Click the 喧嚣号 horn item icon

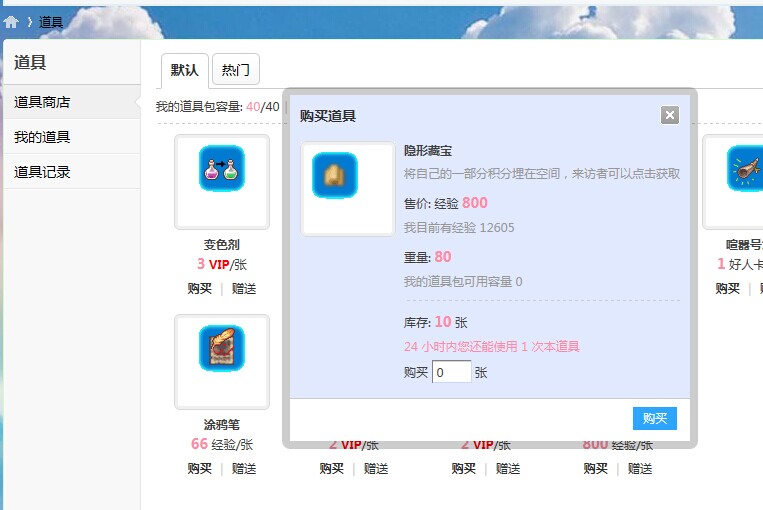(x=745, y=168)
